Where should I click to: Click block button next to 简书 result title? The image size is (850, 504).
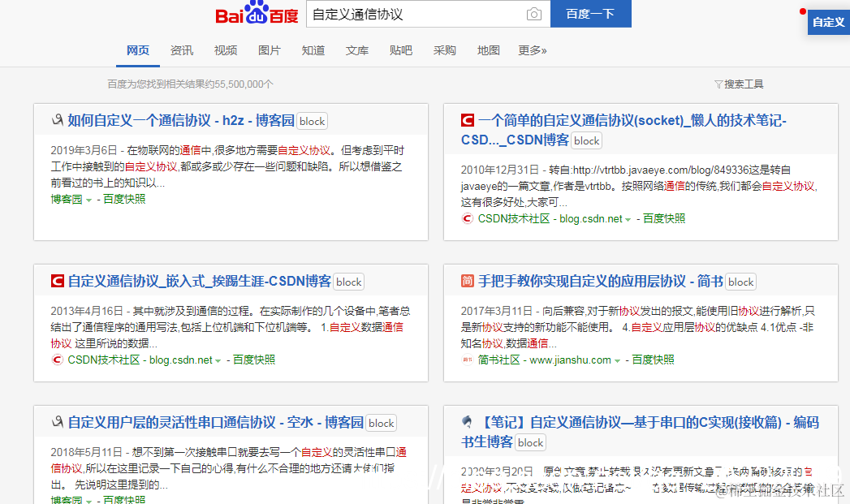click(740, 282)
